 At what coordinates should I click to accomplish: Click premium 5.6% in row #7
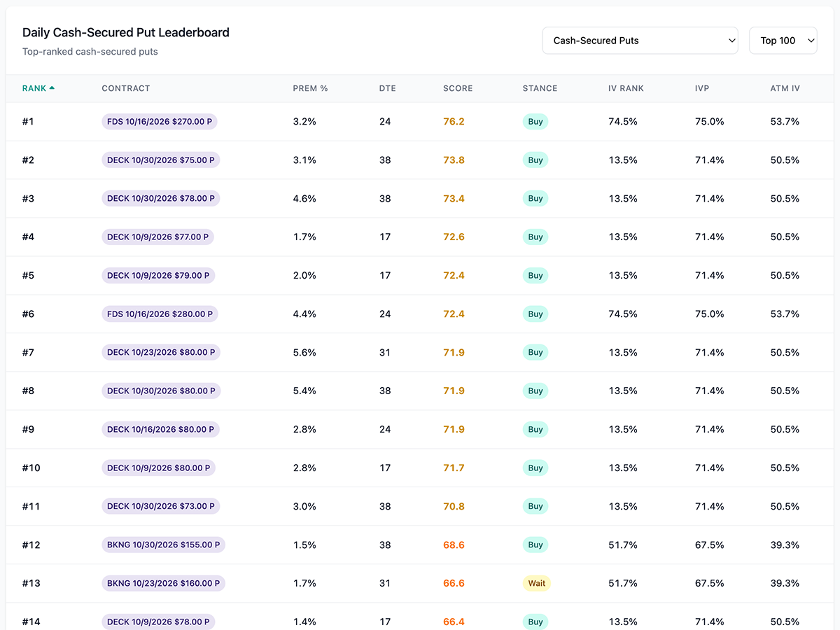[x=304, y=353]
